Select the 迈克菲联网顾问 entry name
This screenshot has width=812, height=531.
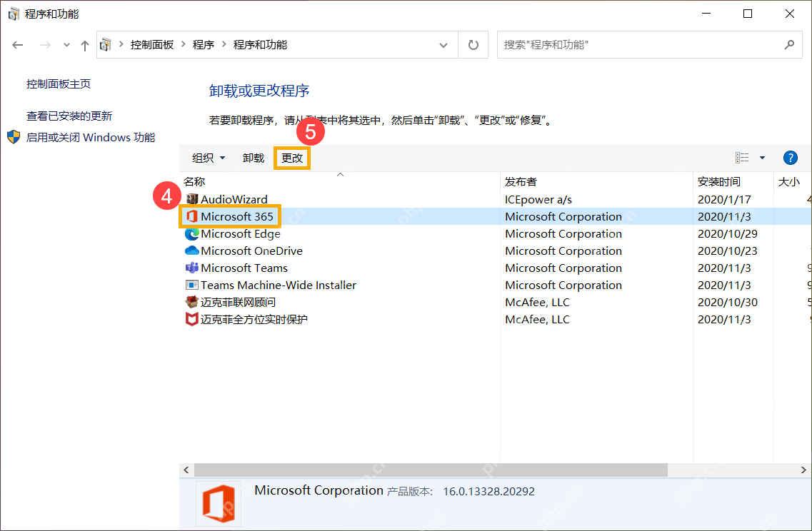(x=239, y=302)
